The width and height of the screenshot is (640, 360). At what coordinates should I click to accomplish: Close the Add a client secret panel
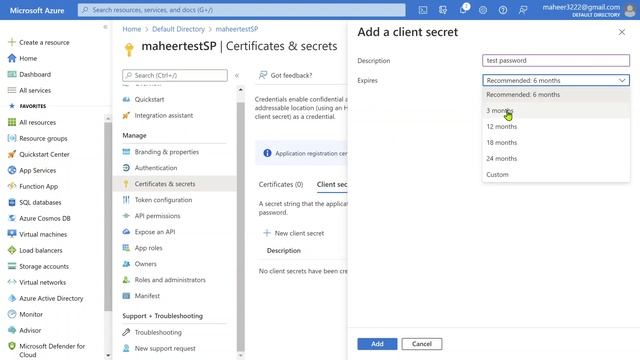coord(622,32)
